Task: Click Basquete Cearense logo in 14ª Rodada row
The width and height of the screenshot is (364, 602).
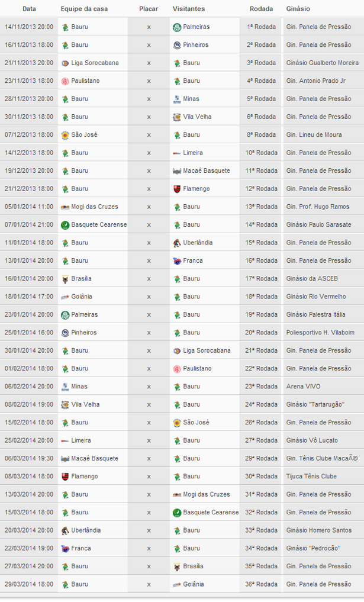Action: 65,225
